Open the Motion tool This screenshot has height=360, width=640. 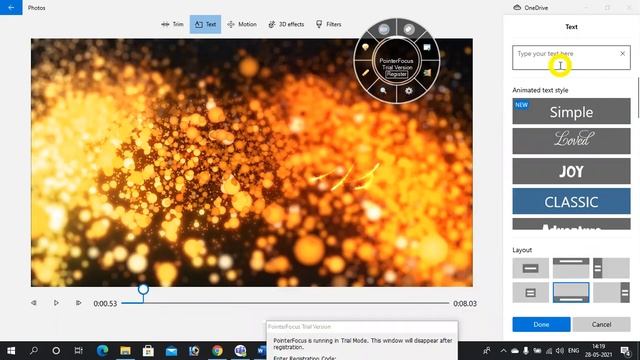pyautogui.click(x=242, y=24)
